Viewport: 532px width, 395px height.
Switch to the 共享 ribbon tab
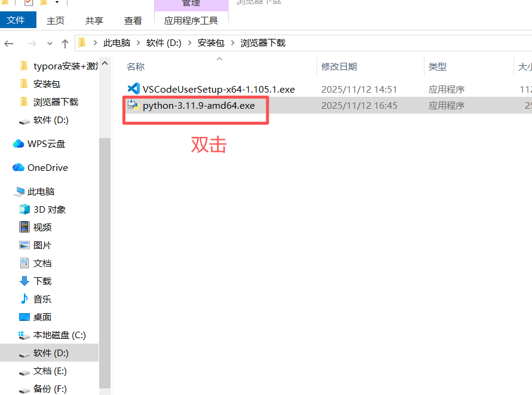[94, 21]
